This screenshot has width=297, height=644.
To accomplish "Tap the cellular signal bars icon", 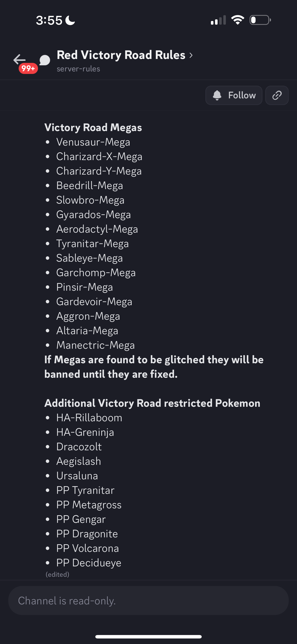I will (x=218, y=20).
